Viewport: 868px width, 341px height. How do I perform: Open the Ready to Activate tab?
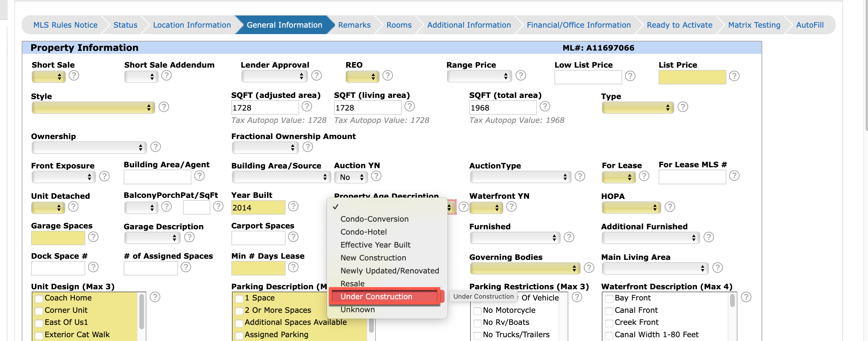pyautogui.click(x=679, y=25)
